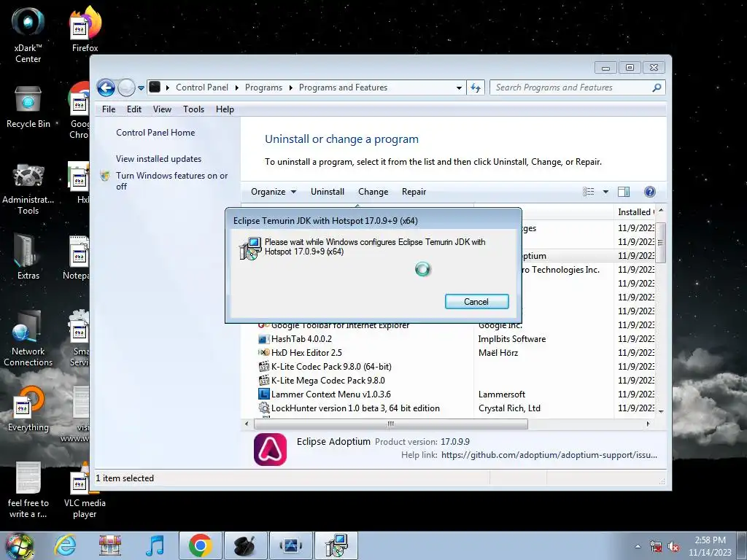Expand arrow after Control Panel breadcrumb

tap(237, 87)
